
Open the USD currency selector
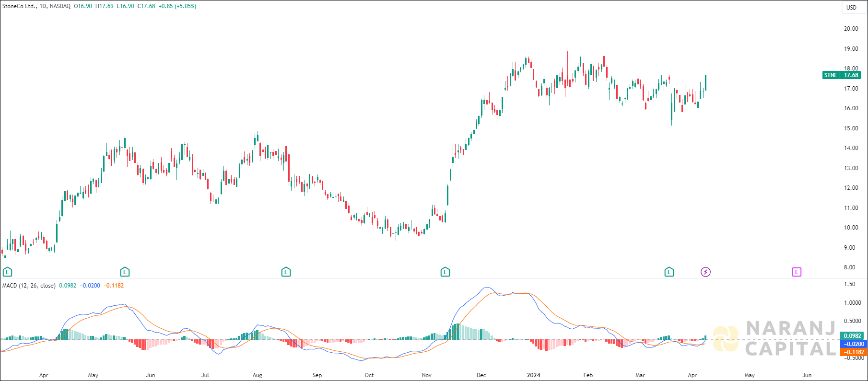[851, 7]
